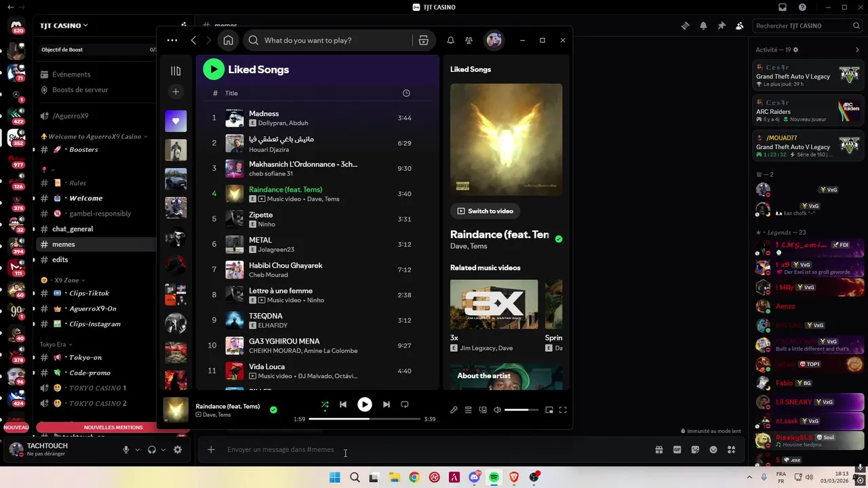Image resolution: width=868 pixels, height=488 pixels.
Task: Click the Switch to video button
Action: pyautogui.click(x=485, y=211)
